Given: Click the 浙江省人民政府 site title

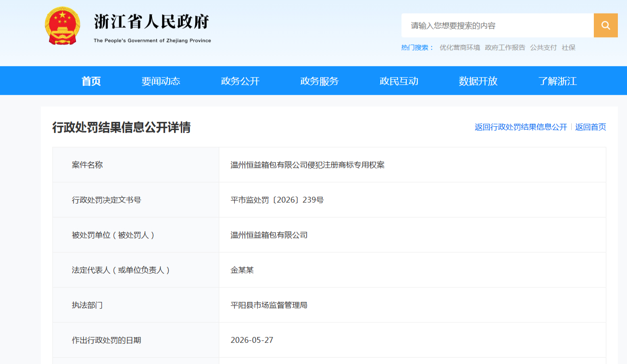Looking at the screenshot, I should coord(151,22).
